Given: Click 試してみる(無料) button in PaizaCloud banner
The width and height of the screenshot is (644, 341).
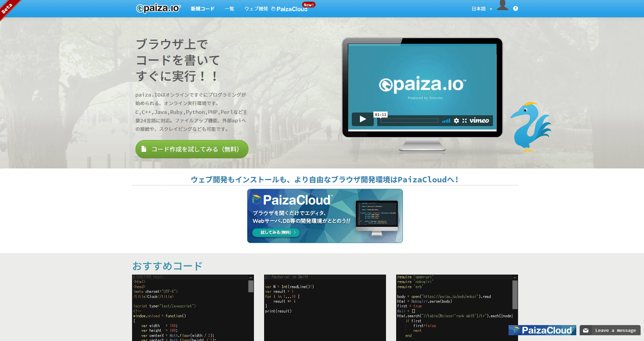Looking at the screenshot, I should click(x=276, y=233).
